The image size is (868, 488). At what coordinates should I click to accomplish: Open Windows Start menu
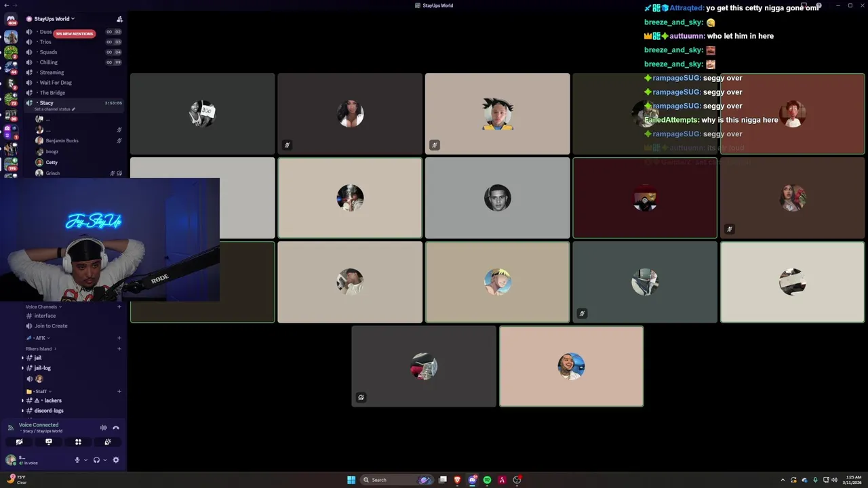pyautogui.click(x=351, y=480)
